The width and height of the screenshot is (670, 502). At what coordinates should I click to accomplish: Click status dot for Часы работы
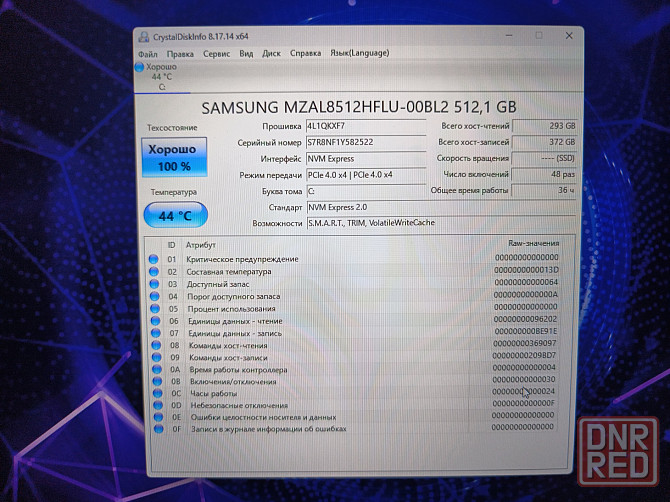click(x=158, y=393)
